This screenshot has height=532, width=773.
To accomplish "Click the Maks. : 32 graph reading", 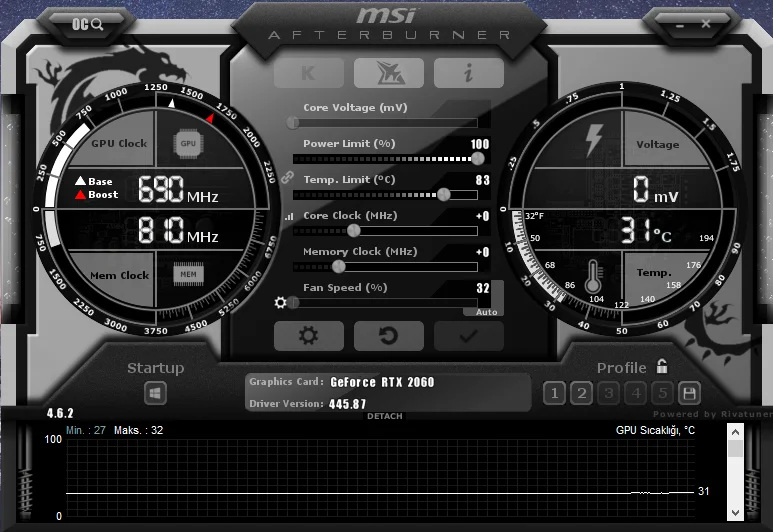I will 139,430.
